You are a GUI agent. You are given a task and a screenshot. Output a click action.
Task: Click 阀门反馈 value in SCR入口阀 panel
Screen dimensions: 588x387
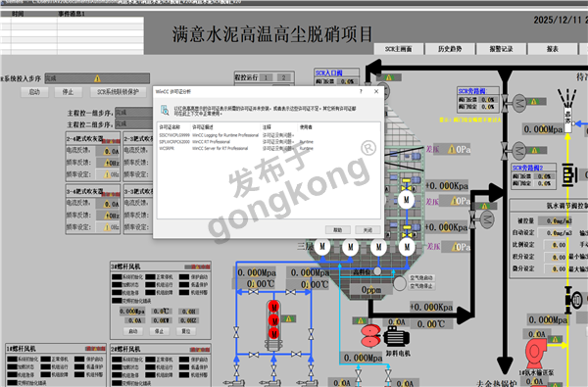click(347, 81)
